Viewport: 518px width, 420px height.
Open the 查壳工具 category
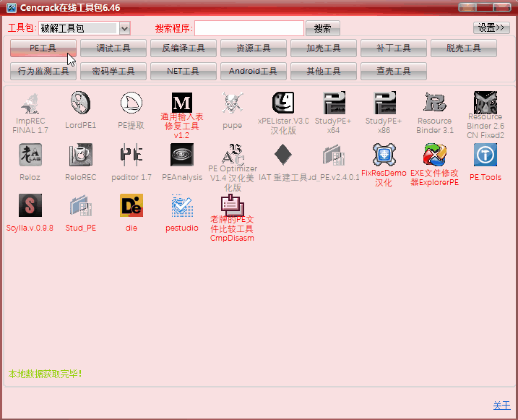[394, 71]
